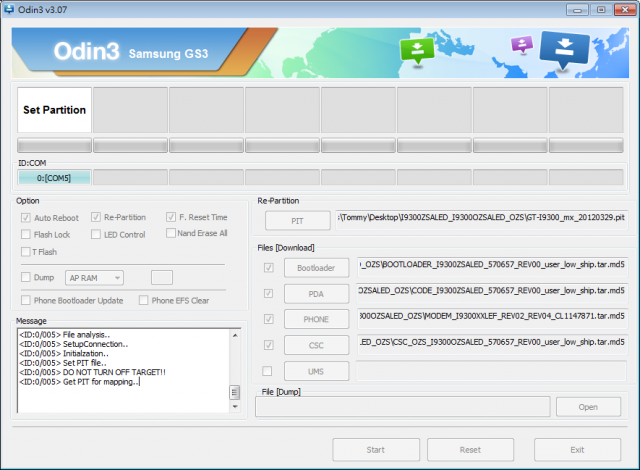Click the CSC file button
640x470 pixels.
pyautogui.click(x=316, y=345)
